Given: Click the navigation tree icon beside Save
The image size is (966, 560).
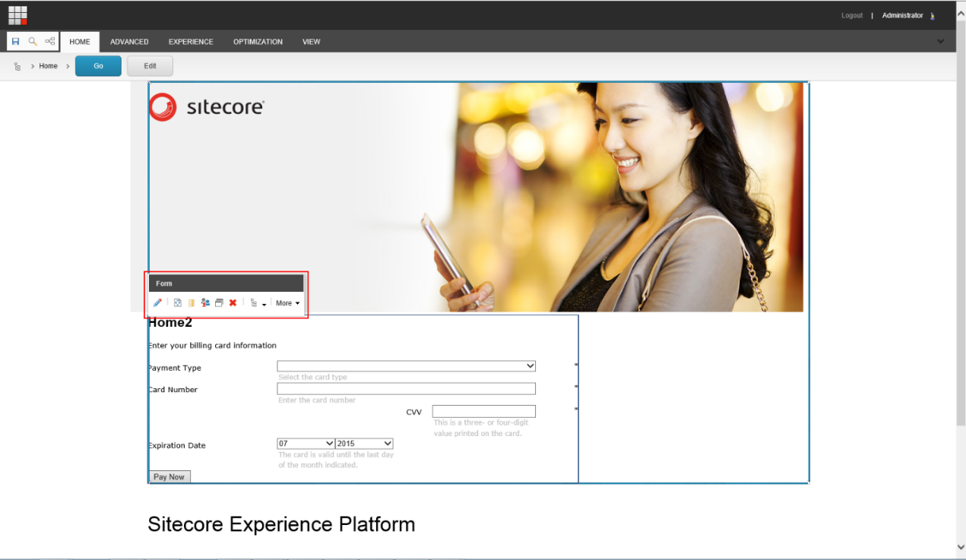Looking at the screenshot, I should point(49,42).
